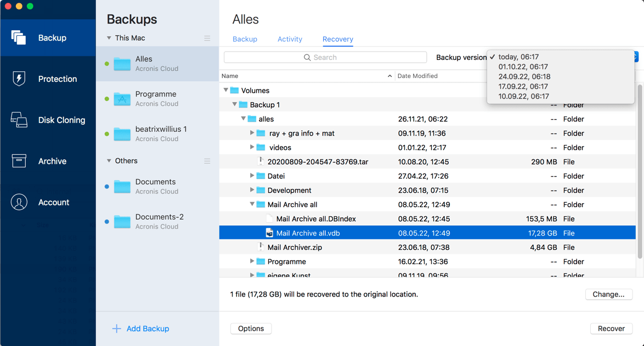Viewport: 644px width, 346px height.
Task: Open the Protection section
Action: [x=48, y=79]
